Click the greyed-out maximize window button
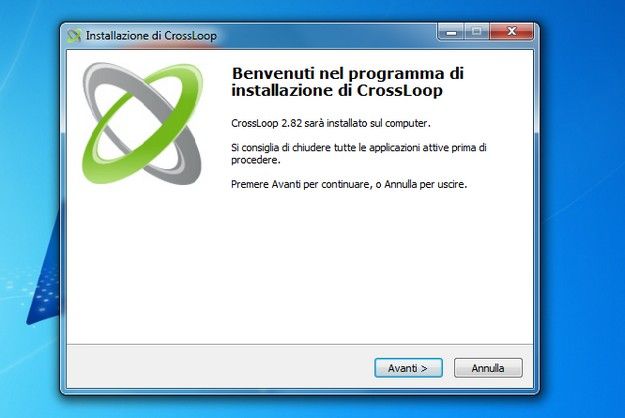 476,31
